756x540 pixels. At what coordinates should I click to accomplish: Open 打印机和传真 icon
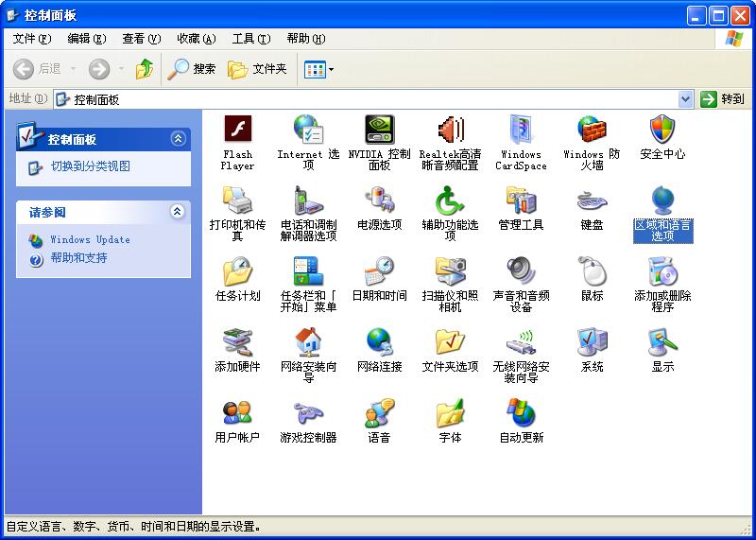[x=238, y=200]
